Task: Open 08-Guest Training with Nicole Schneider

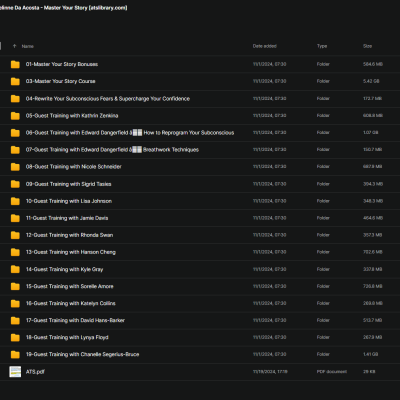Action: tap(74, 167)
